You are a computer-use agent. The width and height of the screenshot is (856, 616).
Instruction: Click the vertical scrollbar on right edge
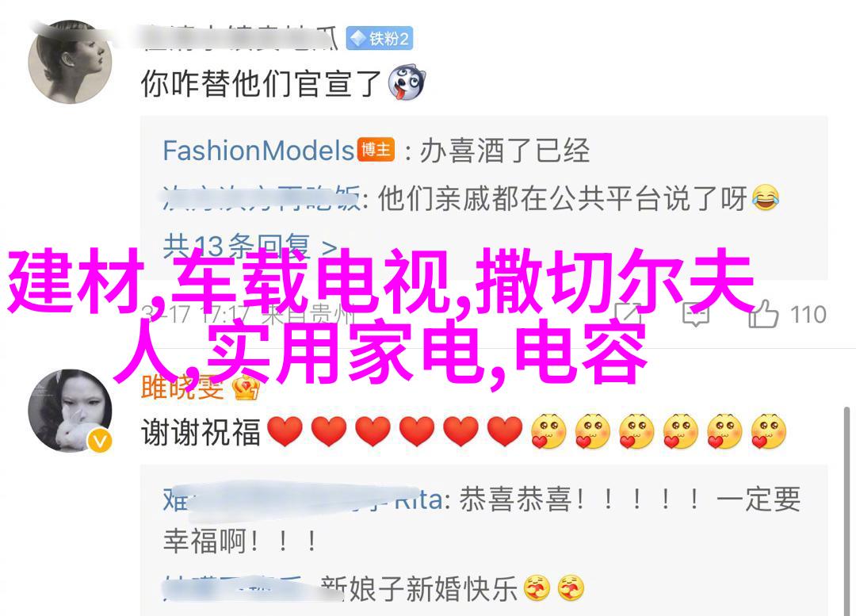[846, 511]
